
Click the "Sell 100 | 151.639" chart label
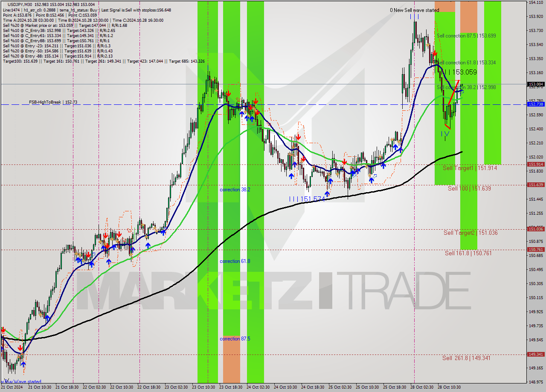pos(470,188)
